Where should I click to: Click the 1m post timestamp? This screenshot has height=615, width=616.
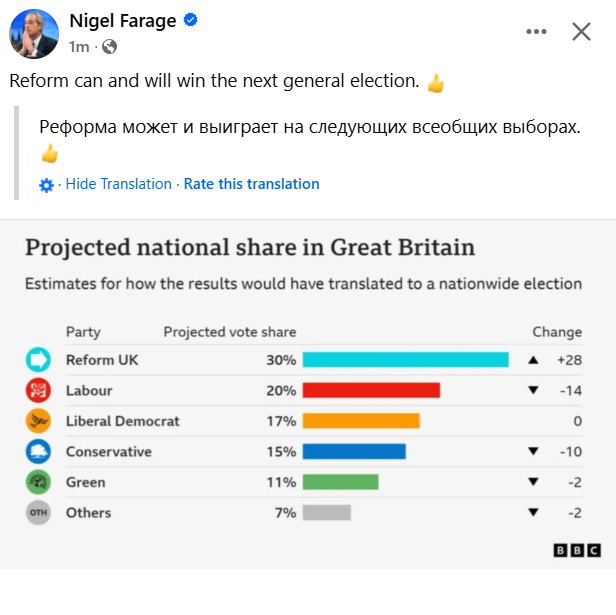tap(79, 47)
